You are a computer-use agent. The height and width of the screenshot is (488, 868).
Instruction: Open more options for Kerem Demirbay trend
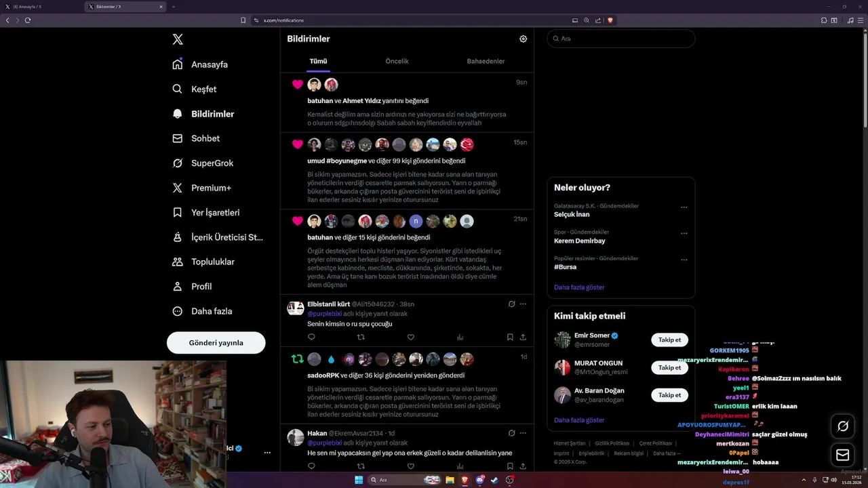click(684, 234)
